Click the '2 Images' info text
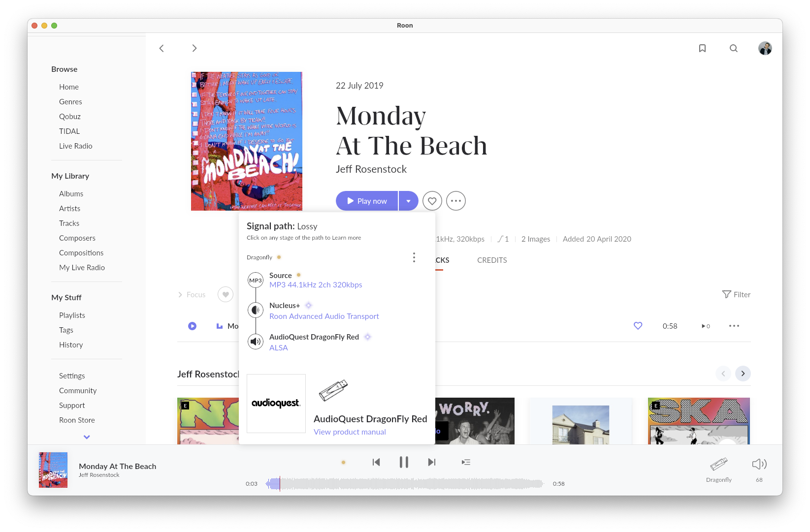This screenshot has height=532, width=810. tap(536, 239)
